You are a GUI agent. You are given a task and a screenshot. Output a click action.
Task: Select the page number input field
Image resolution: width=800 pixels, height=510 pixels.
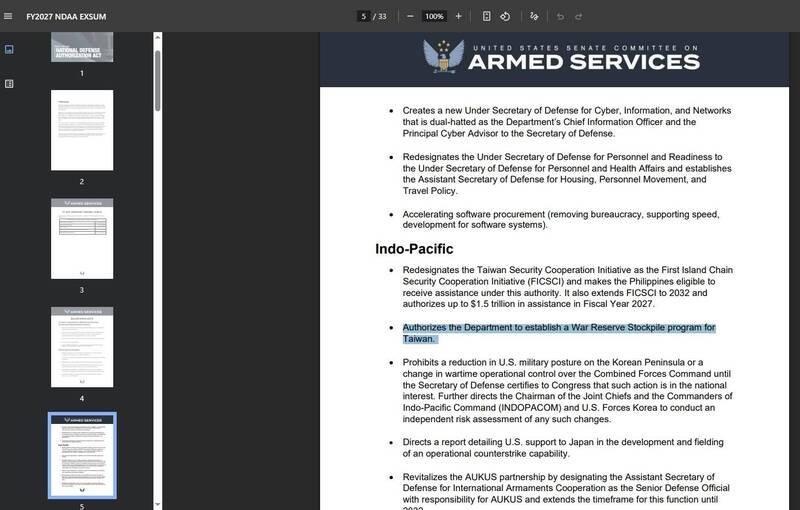tap(363, 16)
